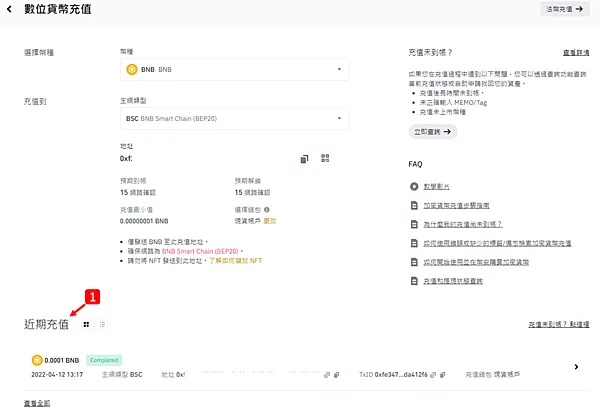Click the 查看全部 link at the bottom

click(37, 403)
